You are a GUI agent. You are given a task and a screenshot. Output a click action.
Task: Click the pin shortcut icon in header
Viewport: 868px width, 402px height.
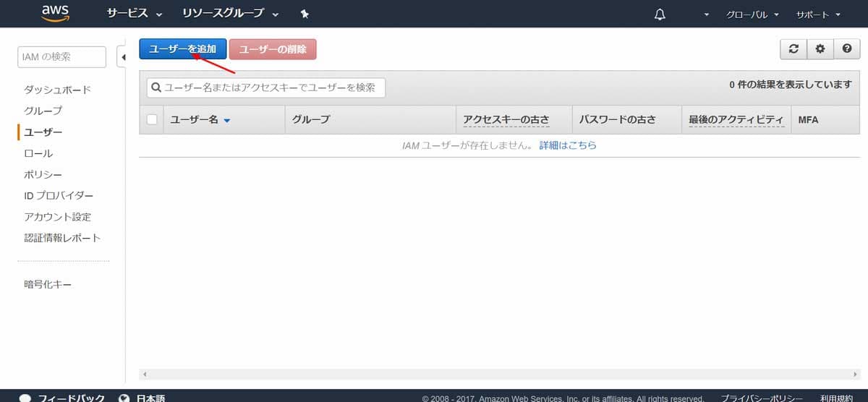click(x=305, y=14)
